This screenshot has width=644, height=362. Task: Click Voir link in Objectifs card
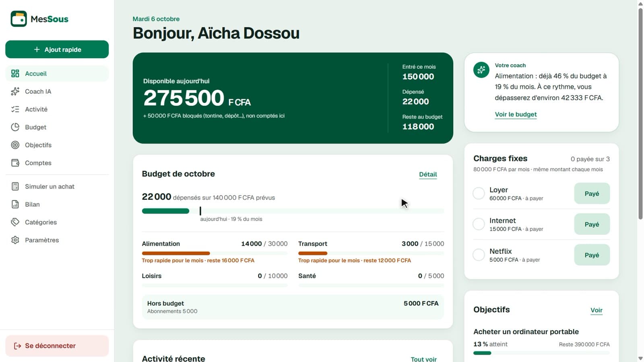596,310
